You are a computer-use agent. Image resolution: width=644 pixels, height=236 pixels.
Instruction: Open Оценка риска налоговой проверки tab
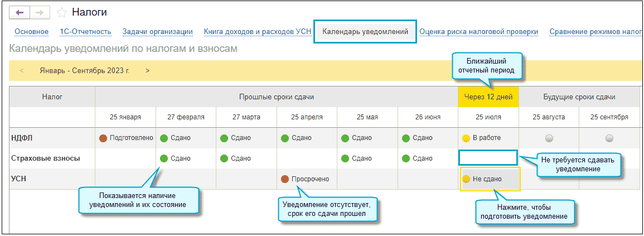479,32
